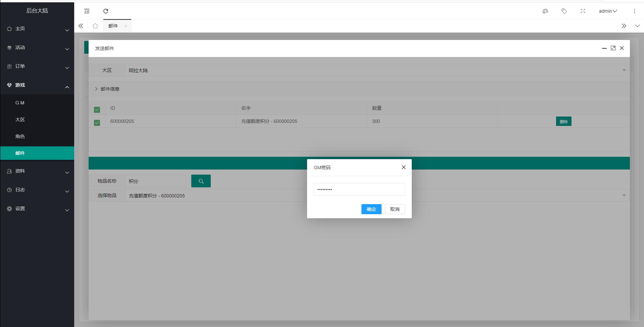Screen dimensions: 644x327
Task: Click the GM密码 password input field
Action: [359, 189]
